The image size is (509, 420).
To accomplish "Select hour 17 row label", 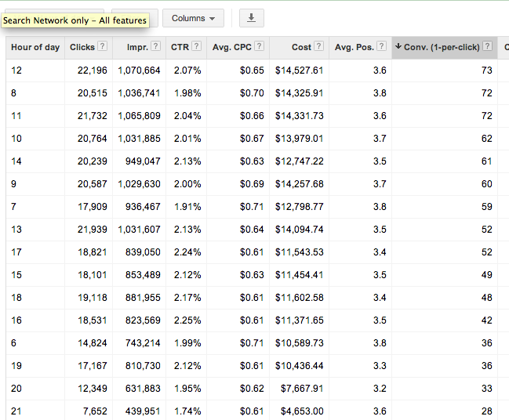I will pyautogui.click(x=16, y=252).
